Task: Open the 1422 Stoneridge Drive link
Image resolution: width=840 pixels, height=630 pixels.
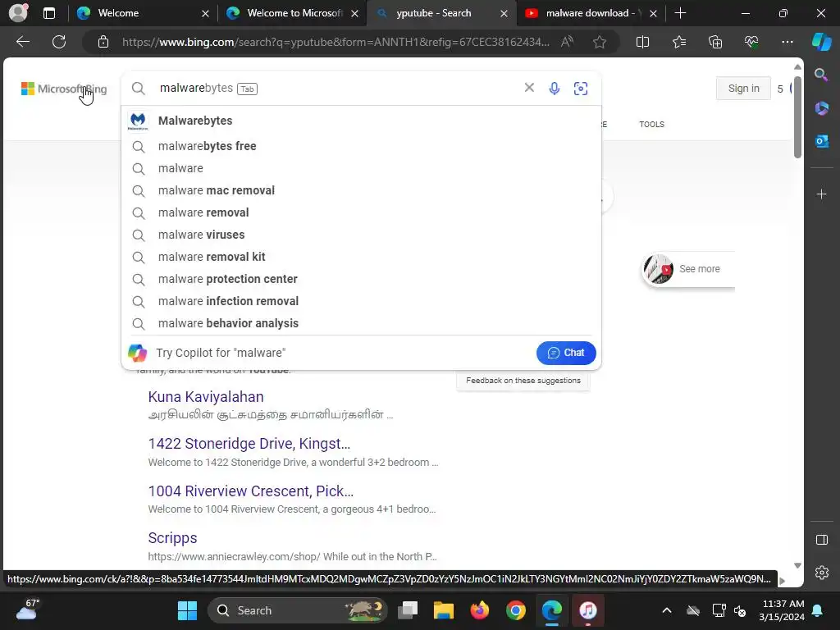Action: click(249, 444)
